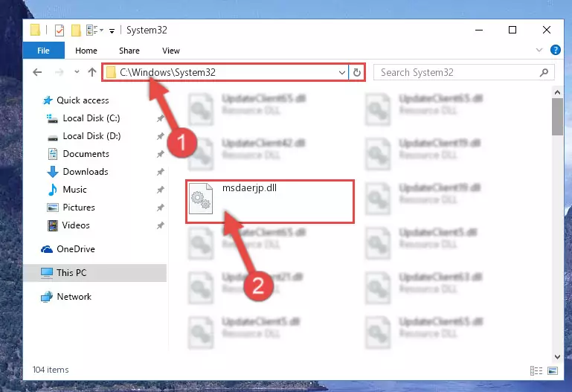This screenshot has width=572, height=392.
Task: Open Help via blue question mark icon
Action: click(x=555, y=50)
